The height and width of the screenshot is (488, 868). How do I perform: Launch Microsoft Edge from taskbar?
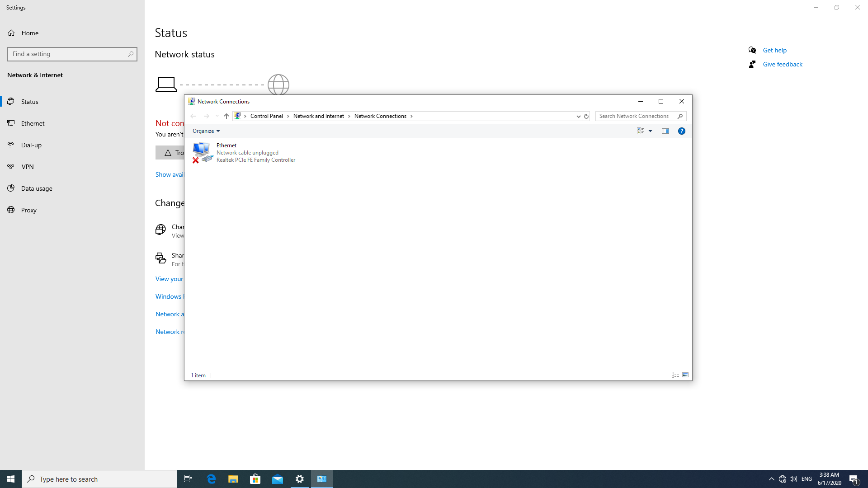211,479
